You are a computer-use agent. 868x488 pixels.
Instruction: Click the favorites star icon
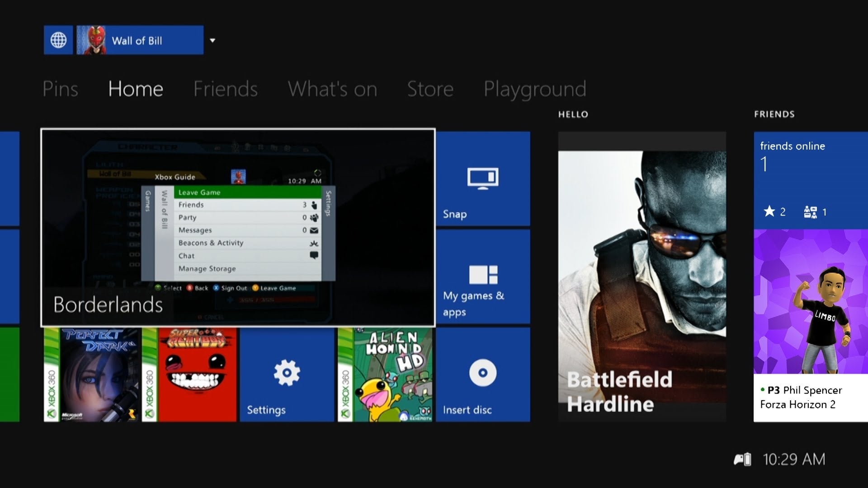coord(769,211)
